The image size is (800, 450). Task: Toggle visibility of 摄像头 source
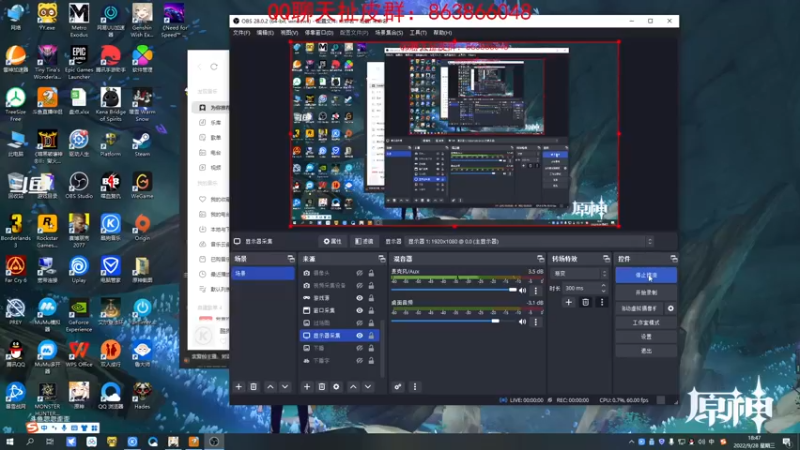(x=360, y=273)
